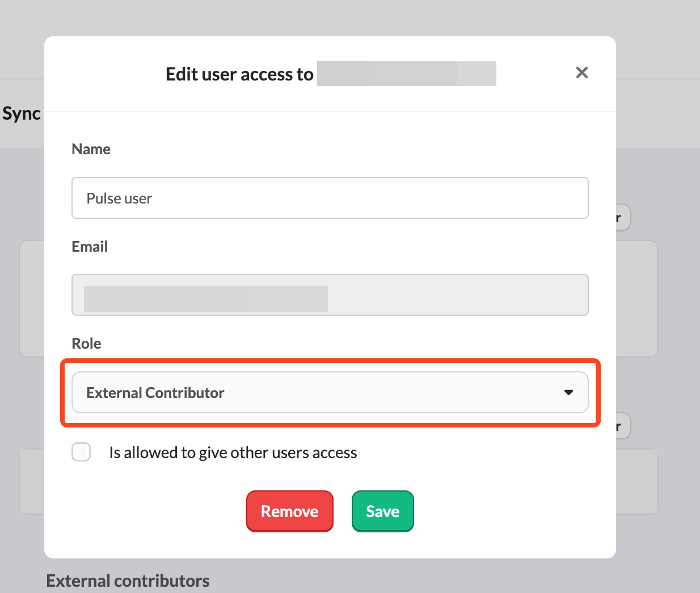Click the background card left of the Email field
Image resolution: width=700 pixels, height=593 pixels.
point(32,272)
